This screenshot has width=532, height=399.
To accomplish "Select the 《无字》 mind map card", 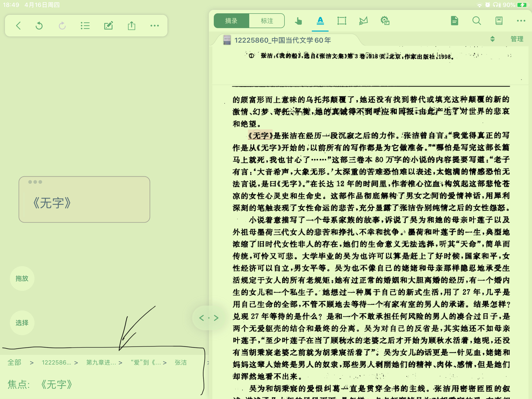I will 84,200.
